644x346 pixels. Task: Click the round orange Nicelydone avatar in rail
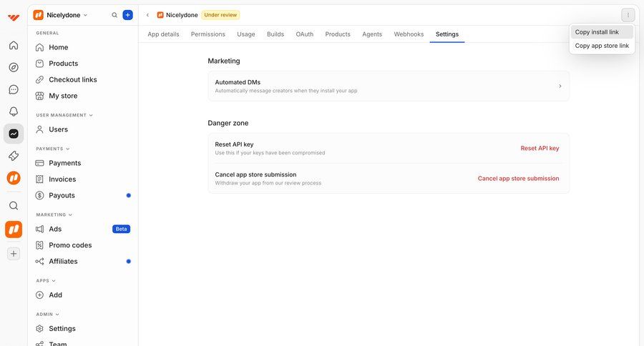pos(14,178)
